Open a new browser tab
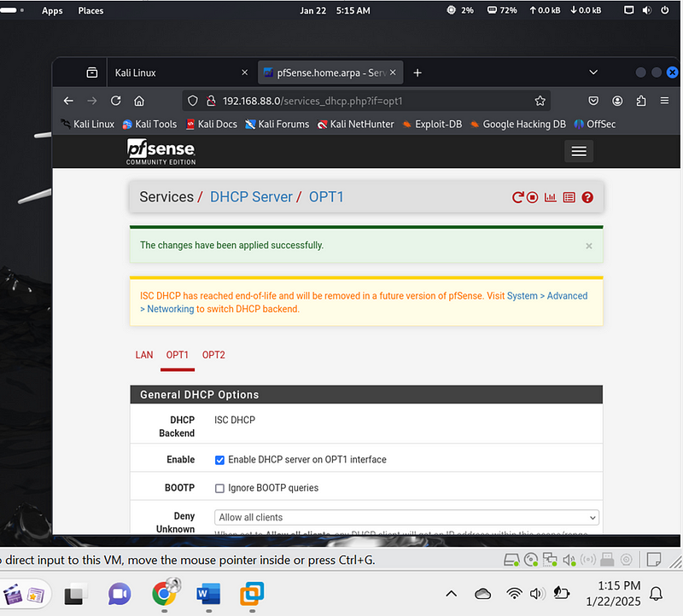 tap(417, 73)
